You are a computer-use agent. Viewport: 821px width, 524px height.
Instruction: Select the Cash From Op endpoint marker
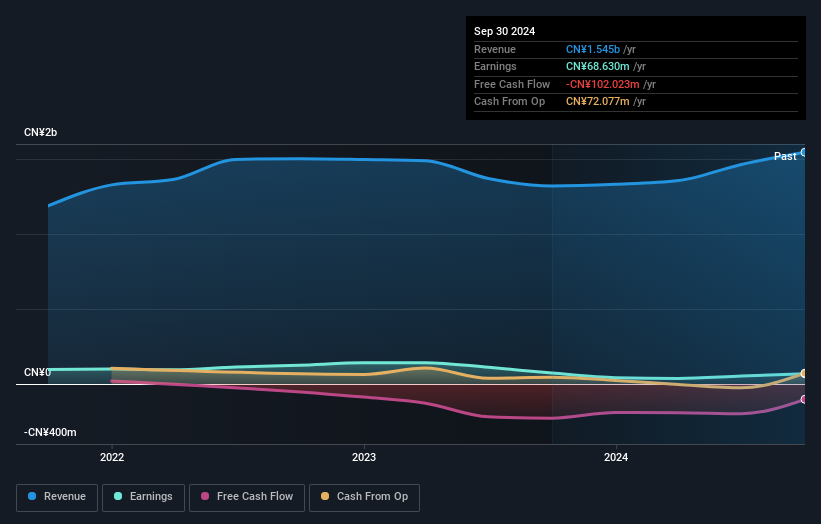pyautogui.click(x=804, y=373)
